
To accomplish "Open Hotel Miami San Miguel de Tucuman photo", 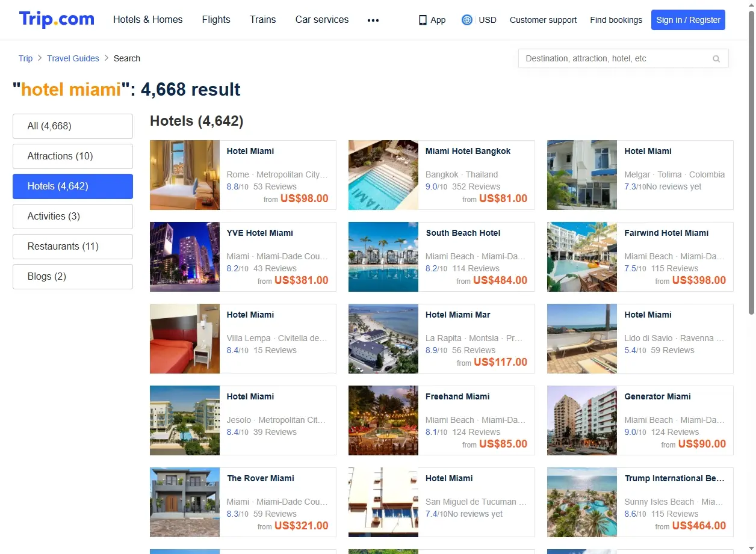I will [x=383, y=502].
